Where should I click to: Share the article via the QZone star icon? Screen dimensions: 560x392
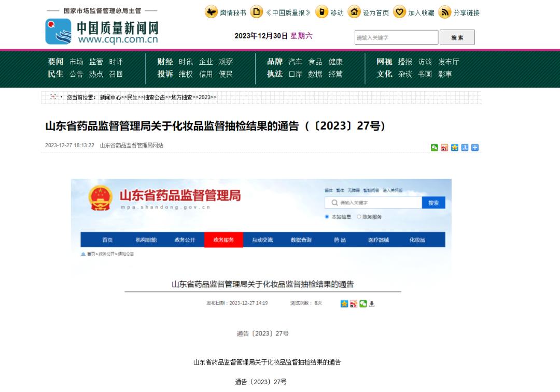455,147
